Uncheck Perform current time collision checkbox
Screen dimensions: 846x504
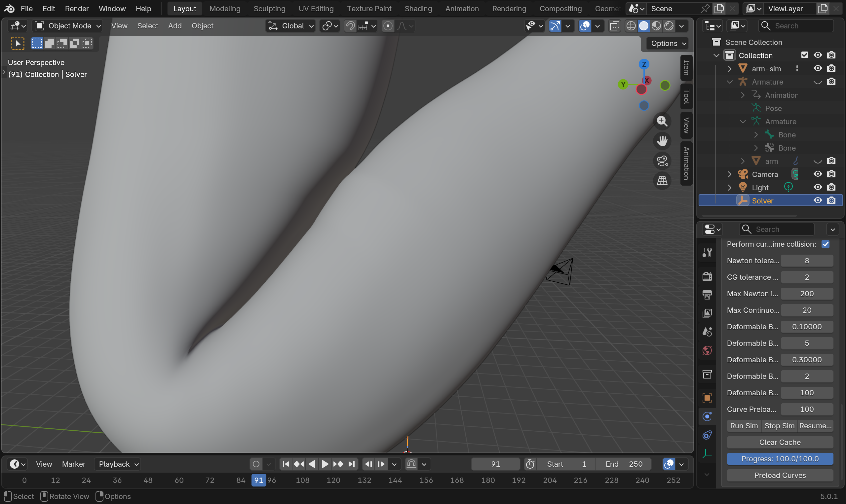coord(825,244)
